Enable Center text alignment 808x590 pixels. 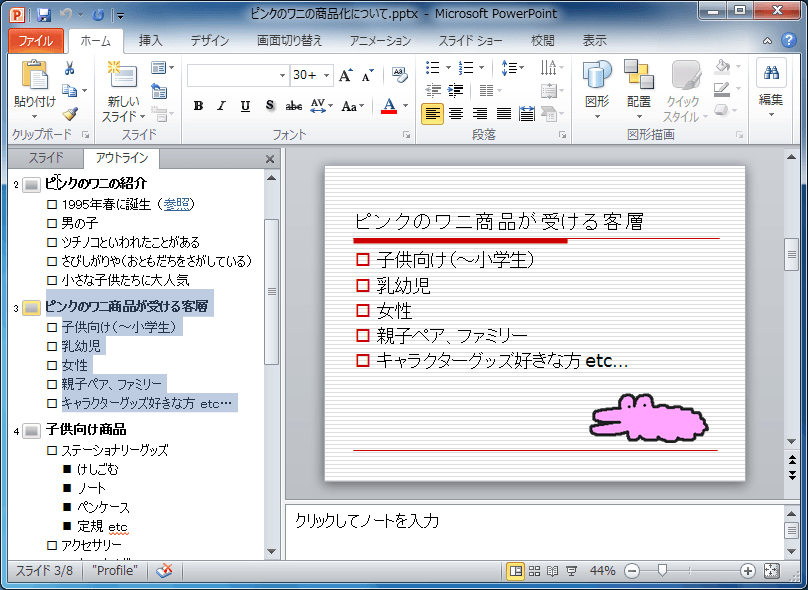pos(456,113)
